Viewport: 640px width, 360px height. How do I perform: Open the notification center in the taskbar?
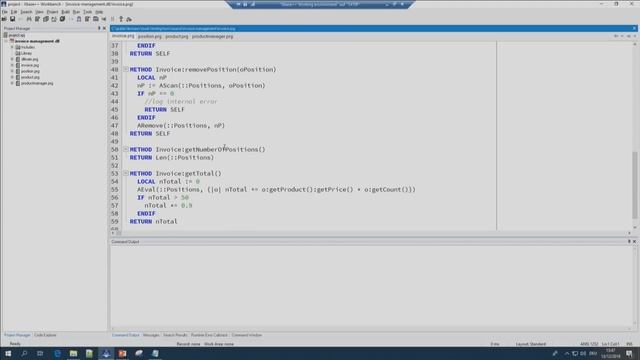point(629,353)
